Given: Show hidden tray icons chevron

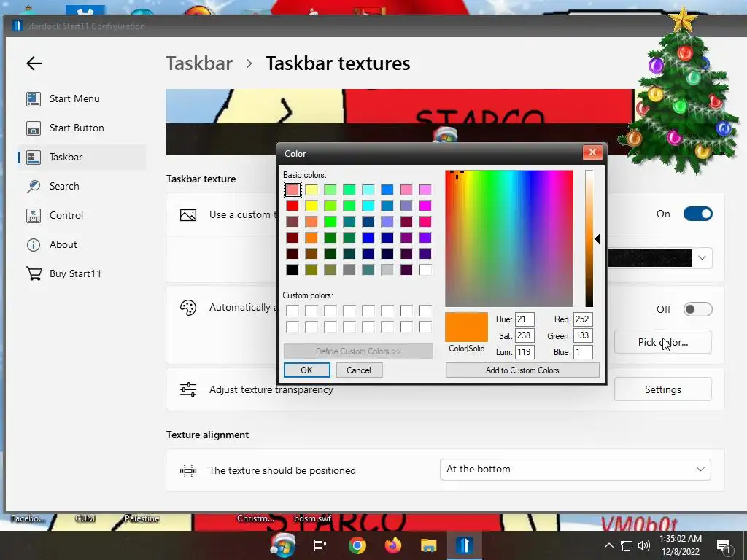Looking at the screenshot, I should (609, 545).
